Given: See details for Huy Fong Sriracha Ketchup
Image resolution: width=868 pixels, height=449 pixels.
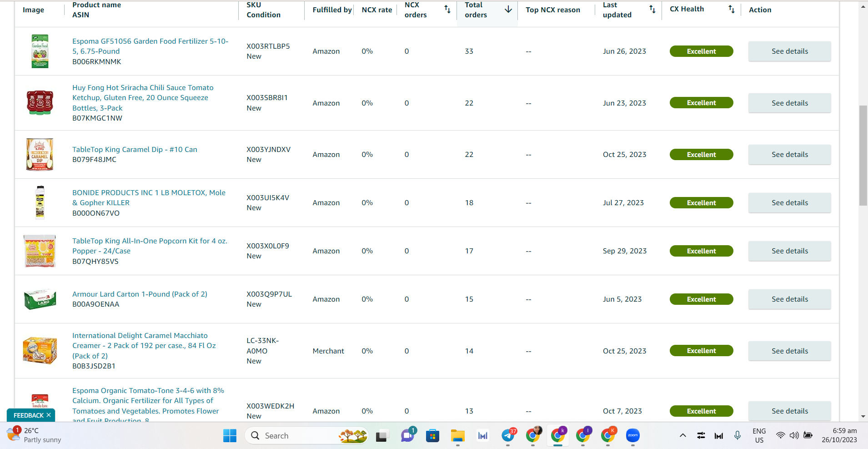Looking at the screenshot, I should (790, 103).
